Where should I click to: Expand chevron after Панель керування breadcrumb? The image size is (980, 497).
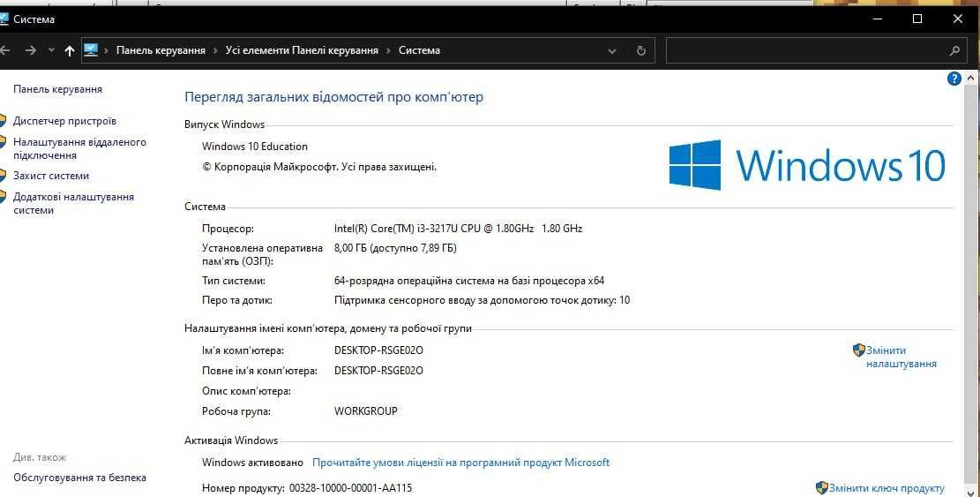(215, 50)
